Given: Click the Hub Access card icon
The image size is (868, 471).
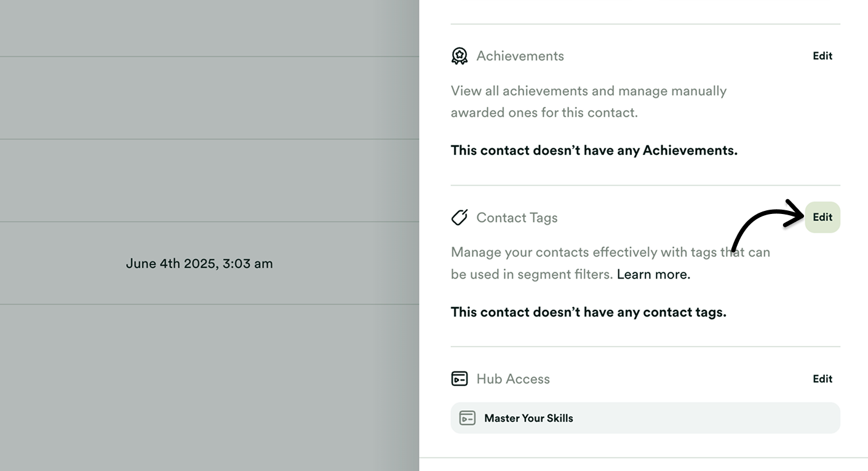Looking at the screenshot, I should coord(459,378).
